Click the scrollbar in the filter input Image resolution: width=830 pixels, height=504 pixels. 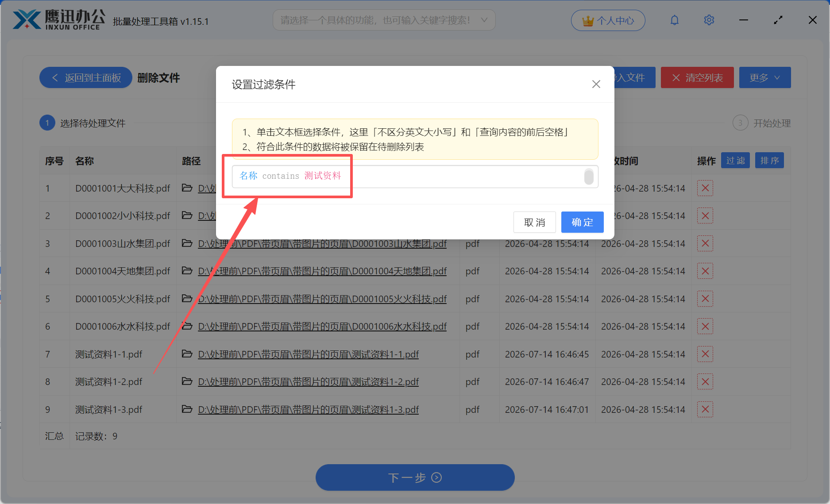[x=589, y=177]
